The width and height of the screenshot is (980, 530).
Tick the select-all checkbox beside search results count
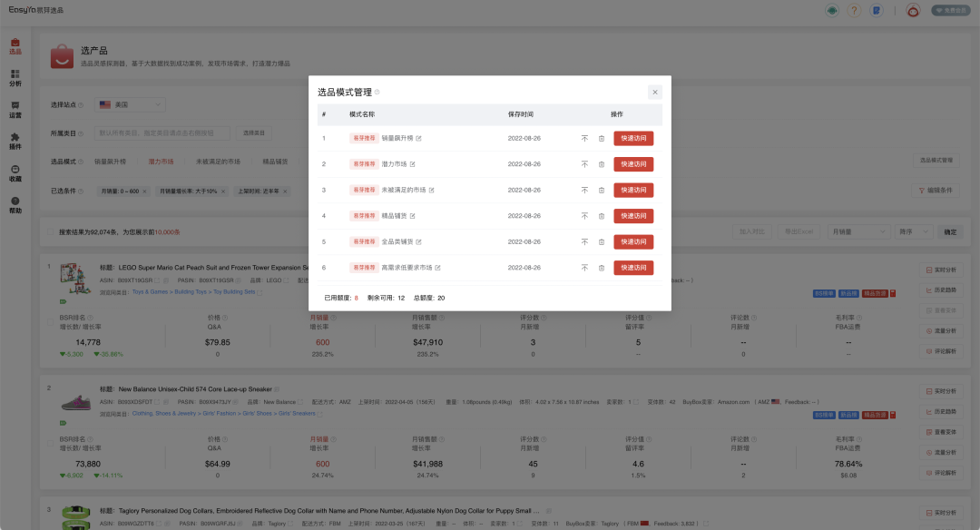point(51,232)
